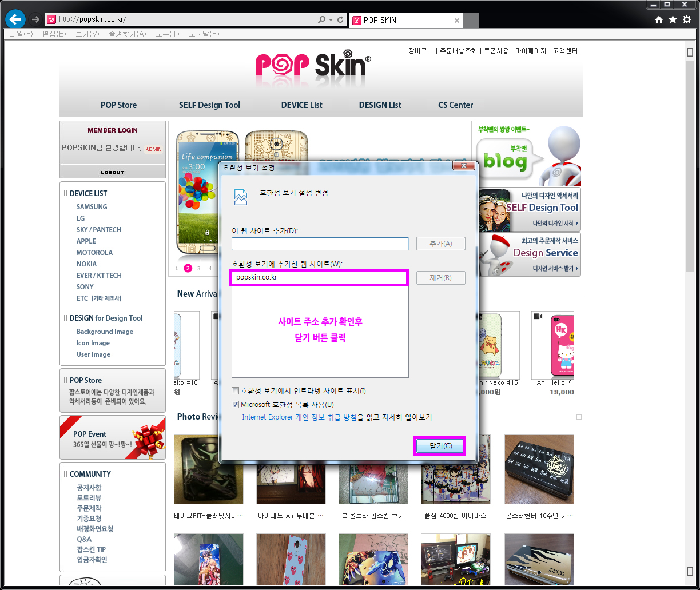Screen dimensions: 700x590
Task: Click the search magnifier in address bar
Action: click(x=322, y=19)
